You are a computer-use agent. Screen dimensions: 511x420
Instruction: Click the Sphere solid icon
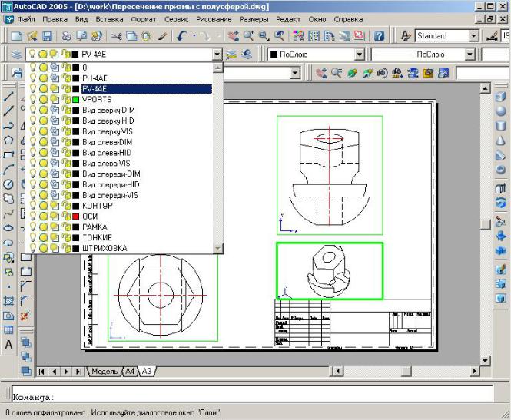tap(501, 111)
